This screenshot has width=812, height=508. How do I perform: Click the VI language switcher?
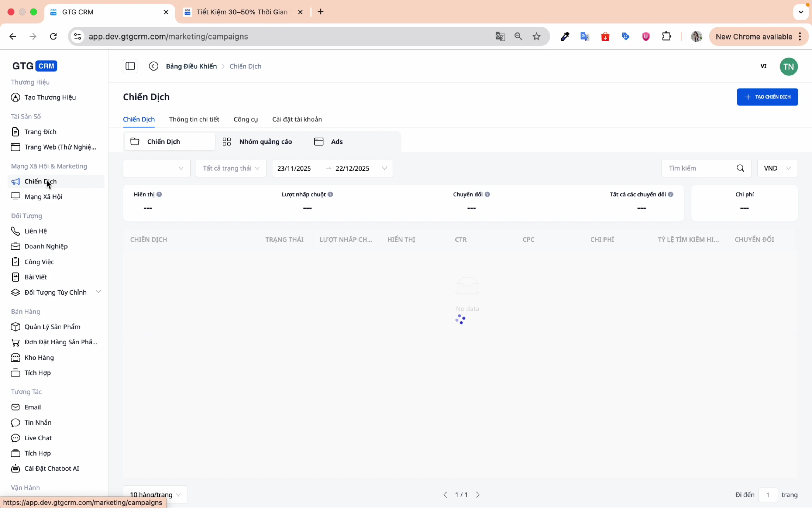[763, 66]
